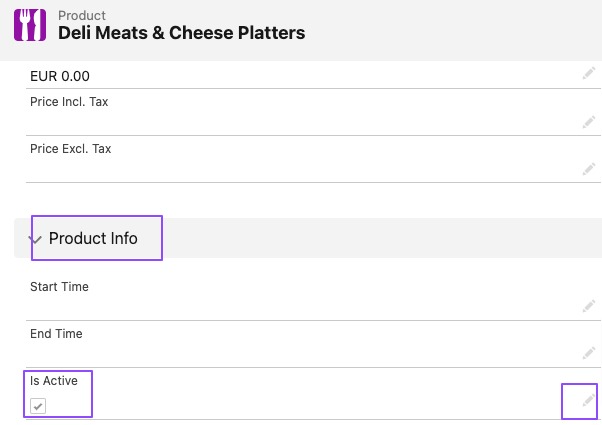
Task: Select the EUR 0.00 price value
Action: click(x=66, y=76)
